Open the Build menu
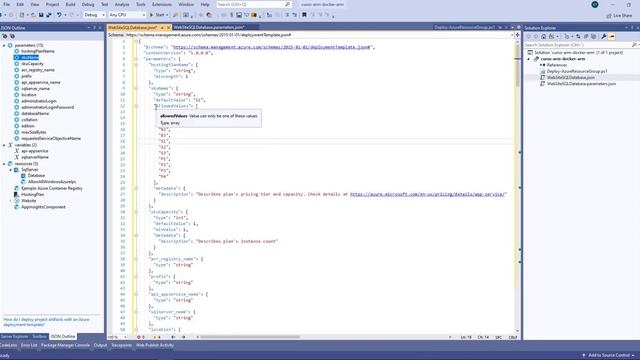Screen dimensions: 640x360 click(70, 4)
